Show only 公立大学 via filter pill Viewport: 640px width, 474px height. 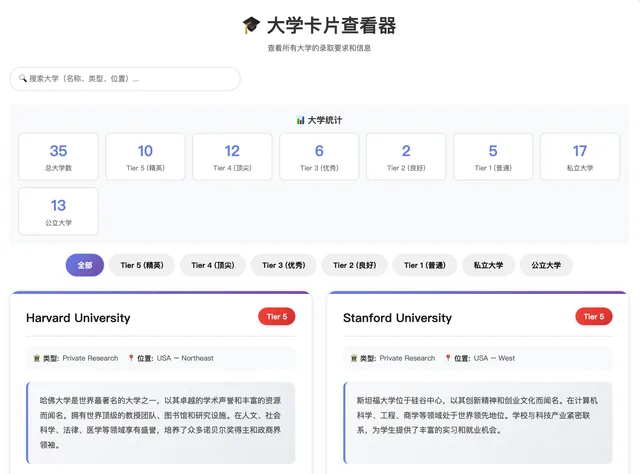coord(546,265)
